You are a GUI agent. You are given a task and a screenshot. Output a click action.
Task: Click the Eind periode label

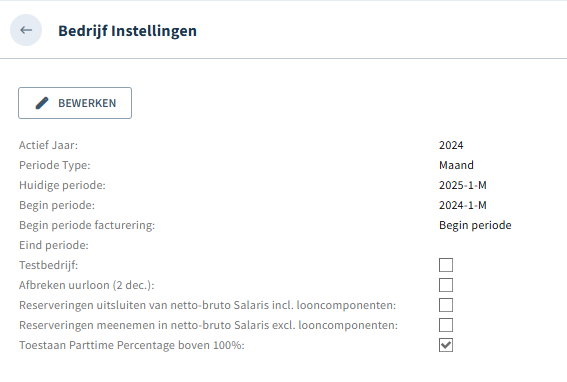(x=54, y=245)
